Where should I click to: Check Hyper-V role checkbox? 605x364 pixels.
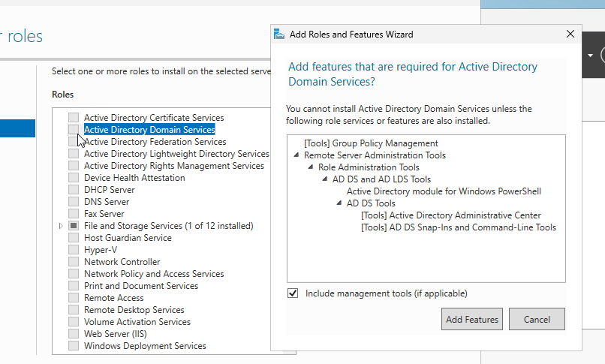[x=74, y=249]
